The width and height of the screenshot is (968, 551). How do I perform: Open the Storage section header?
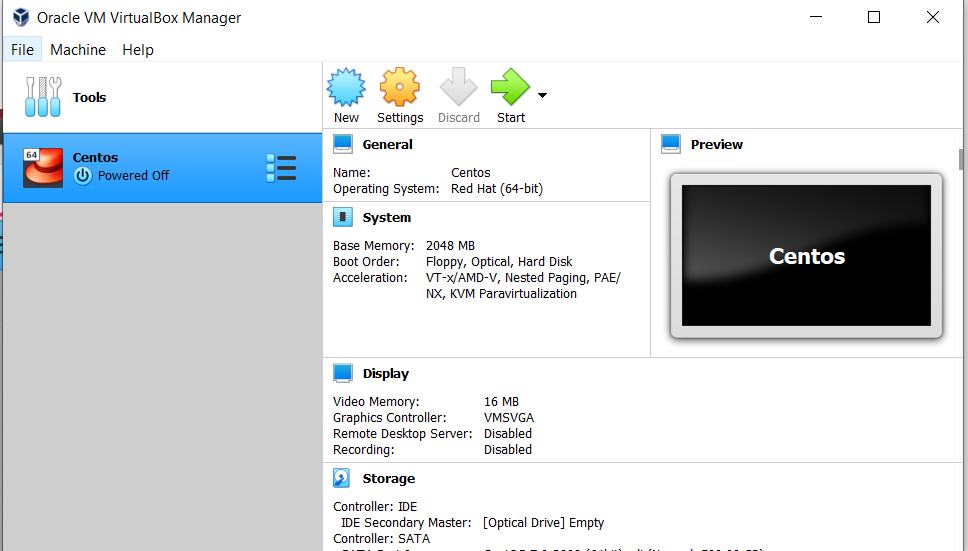[x=389, y=478]
